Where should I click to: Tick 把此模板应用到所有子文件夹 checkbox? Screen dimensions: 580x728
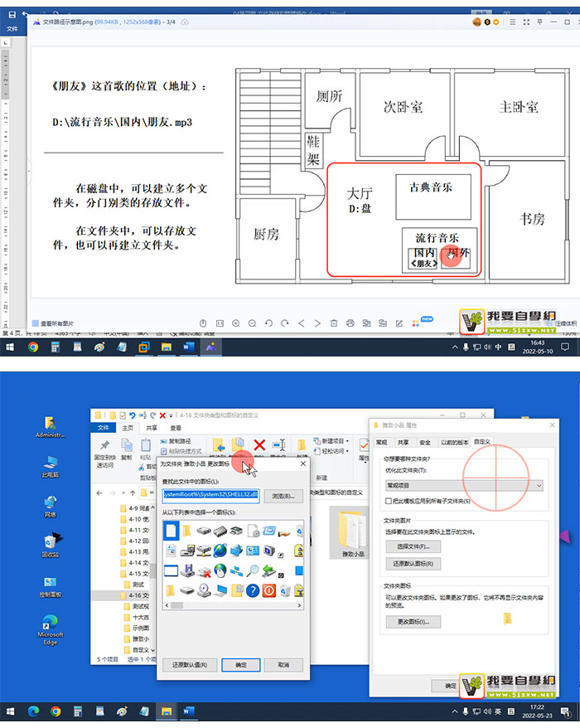coord(389,501)
